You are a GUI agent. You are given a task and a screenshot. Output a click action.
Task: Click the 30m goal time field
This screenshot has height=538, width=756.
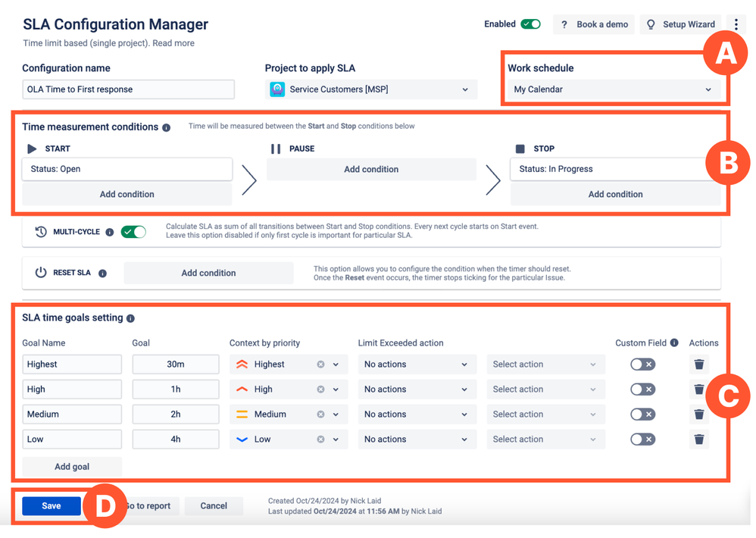[x=176, y=364]
